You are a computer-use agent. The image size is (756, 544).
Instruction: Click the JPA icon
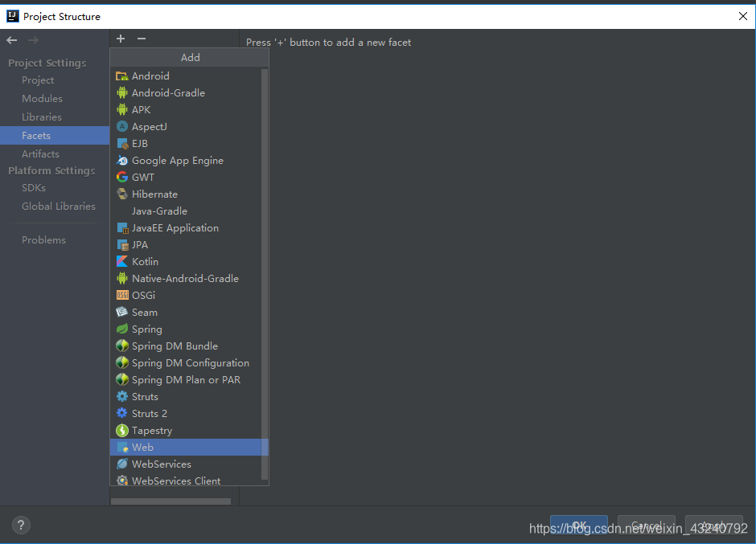(122, 245)
